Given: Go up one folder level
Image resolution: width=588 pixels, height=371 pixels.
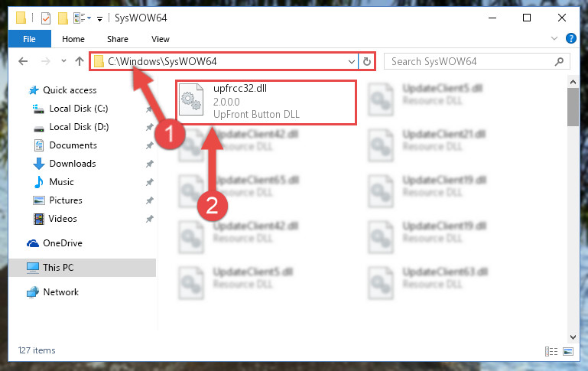Looking at the screenshot, I should [x=79, y=61].
